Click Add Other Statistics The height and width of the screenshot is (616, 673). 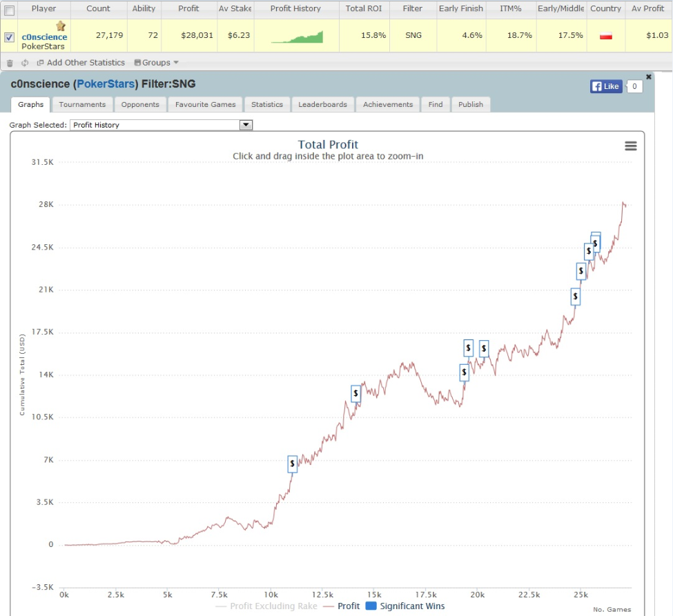click(x=81, y=63)
